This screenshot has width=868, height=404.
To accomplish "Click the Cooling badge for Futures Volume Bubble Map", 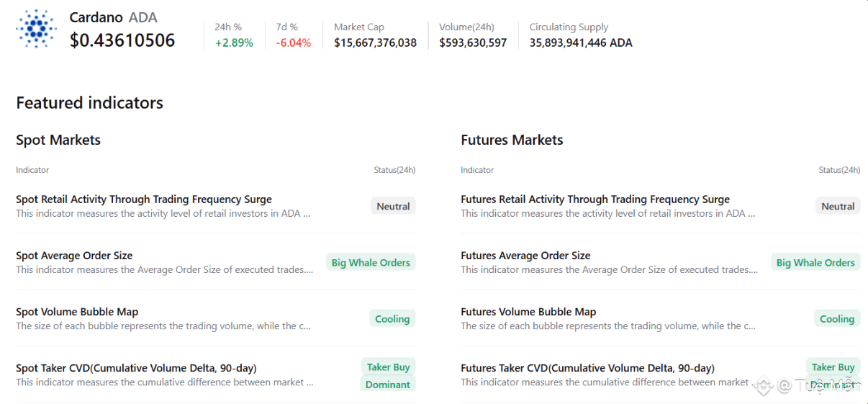I will tap(837, 319).
